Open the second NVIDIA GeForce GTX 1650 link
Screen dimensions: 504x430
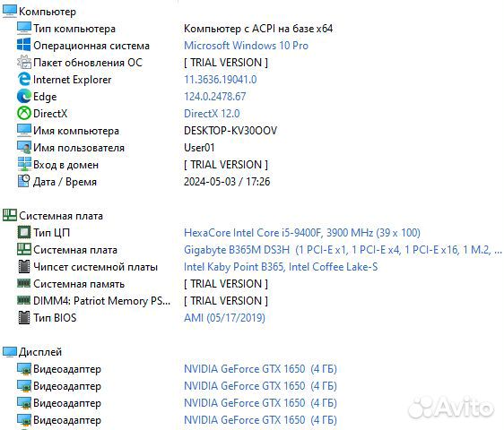(x=260, y=386)
